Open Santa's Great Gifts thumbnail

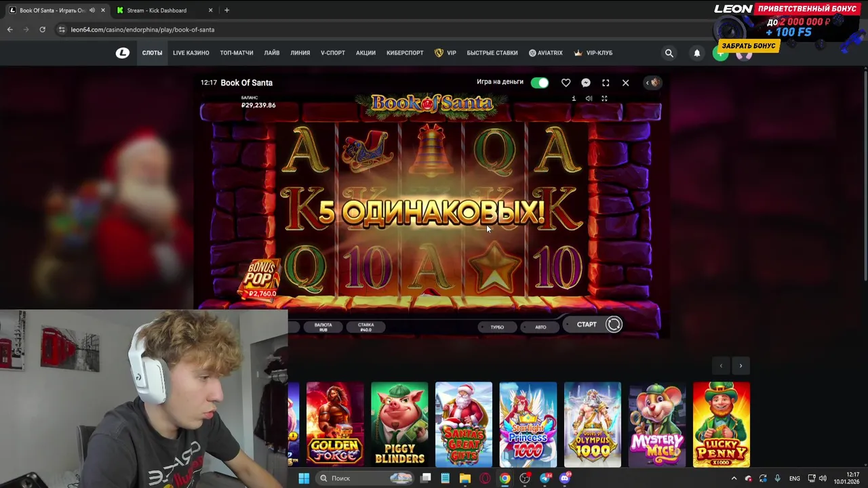point(464,424)
